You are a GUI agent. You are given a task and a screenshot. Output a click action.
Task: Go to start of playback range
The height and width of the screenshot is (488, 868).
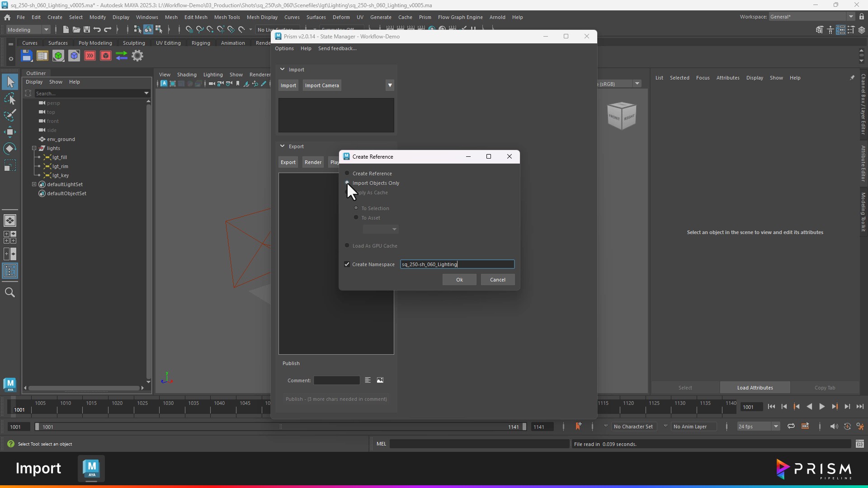[x=771, y=407]
